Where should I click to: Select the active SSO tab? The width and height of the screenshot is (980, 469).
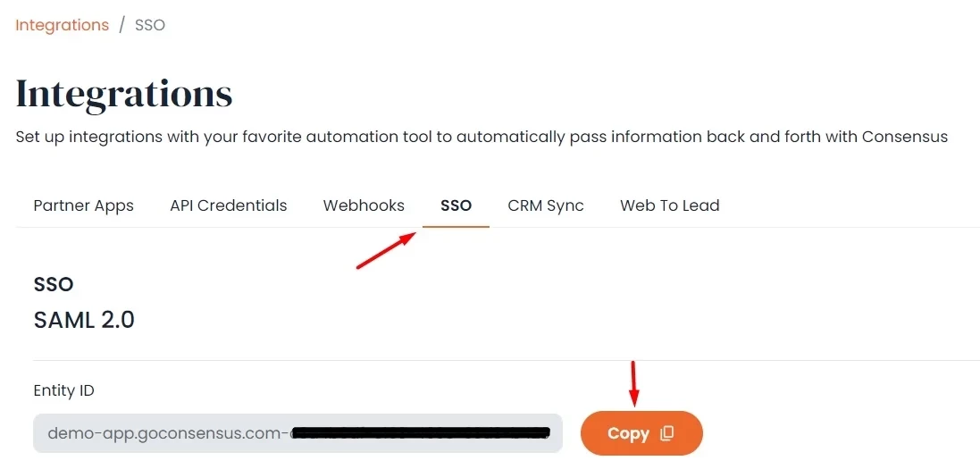point(456,205)
